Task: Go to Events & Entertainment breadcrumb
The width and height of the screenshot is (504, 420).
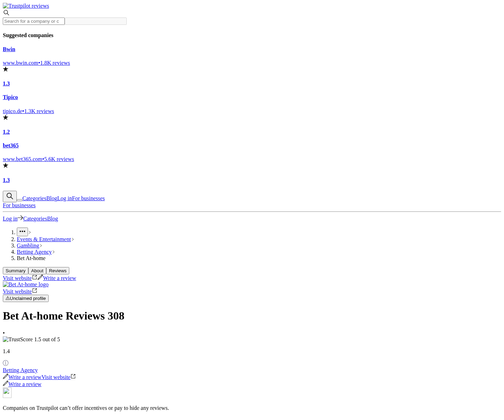Action: pyautogui.click(x=44, y=239)
